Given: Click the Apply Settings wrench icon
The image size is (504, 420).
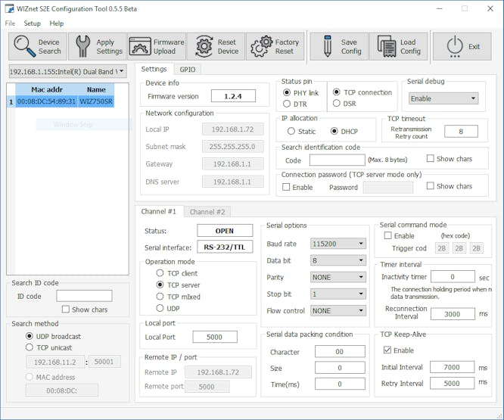Looking at the screenshot, I should [82, 47].
